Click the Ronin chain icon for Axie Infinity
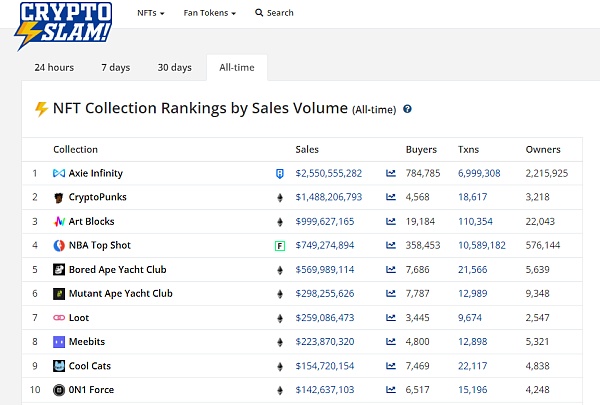This screenshot has width=600, height=405. click(280, 174)
